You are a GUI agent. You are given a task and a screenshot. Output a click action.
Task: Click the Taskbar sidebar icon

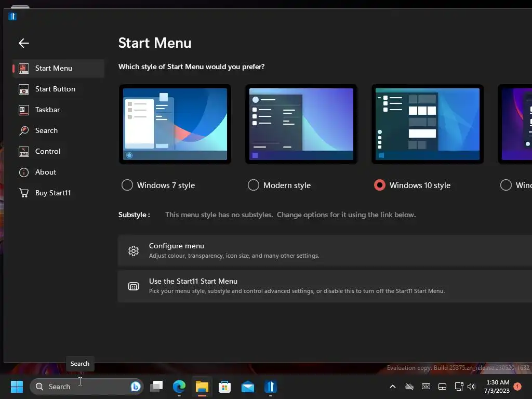[24, 110]
